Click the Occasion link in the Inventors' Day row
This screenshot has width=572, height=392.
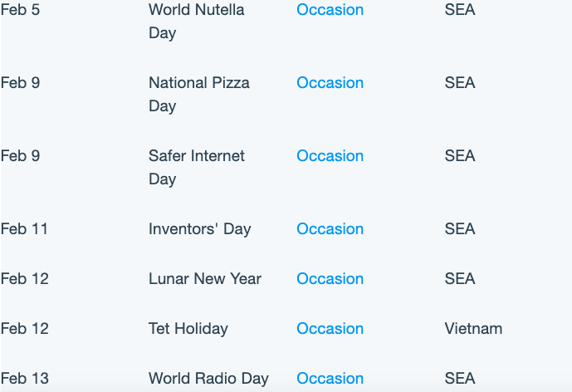coord(330,229)
